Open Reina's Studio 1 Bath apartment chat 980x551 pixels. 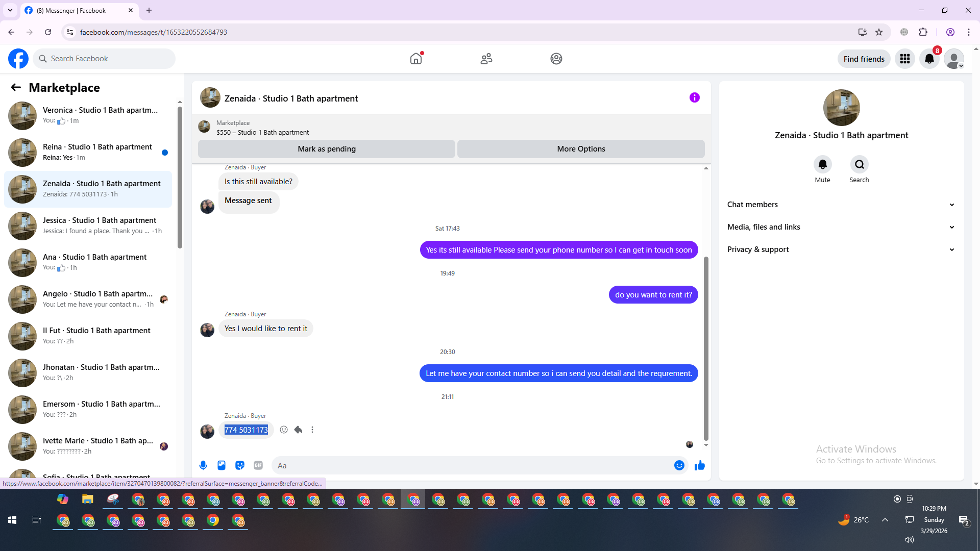tap(88, 152)
